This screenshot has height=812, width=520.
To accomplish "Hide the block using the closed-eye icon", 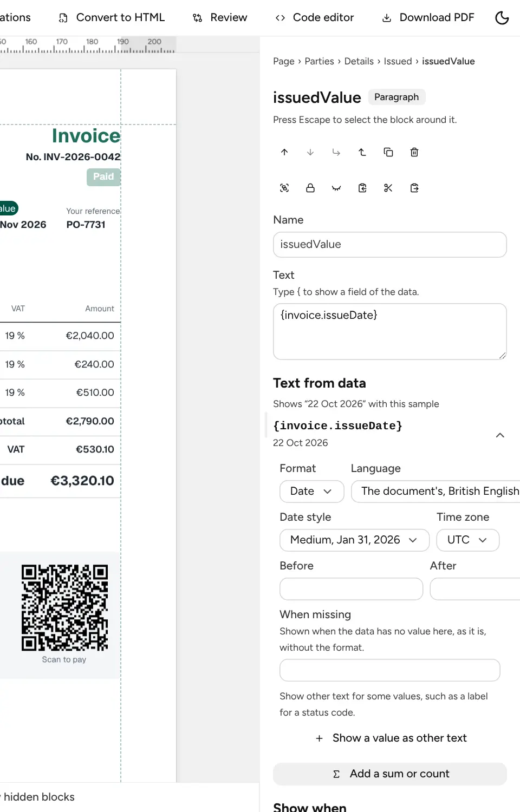I will [x=336, y=188].
